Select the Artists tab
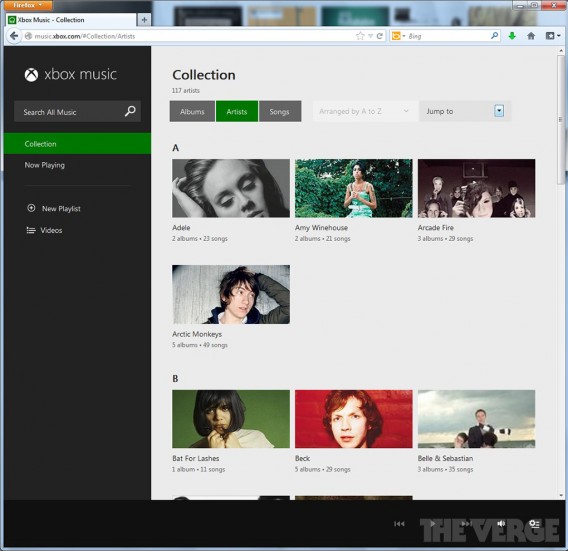Viewport: 568px width, 551px height. coord(237,111)
